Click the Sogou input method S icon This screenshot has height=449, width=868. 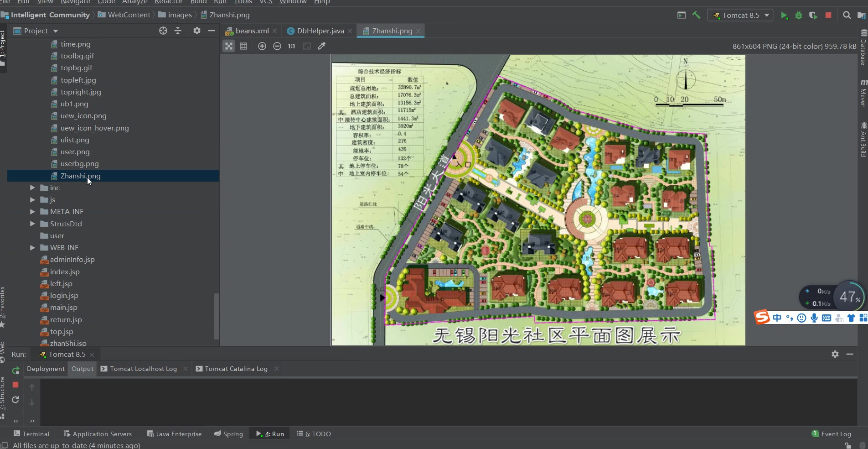762,317
